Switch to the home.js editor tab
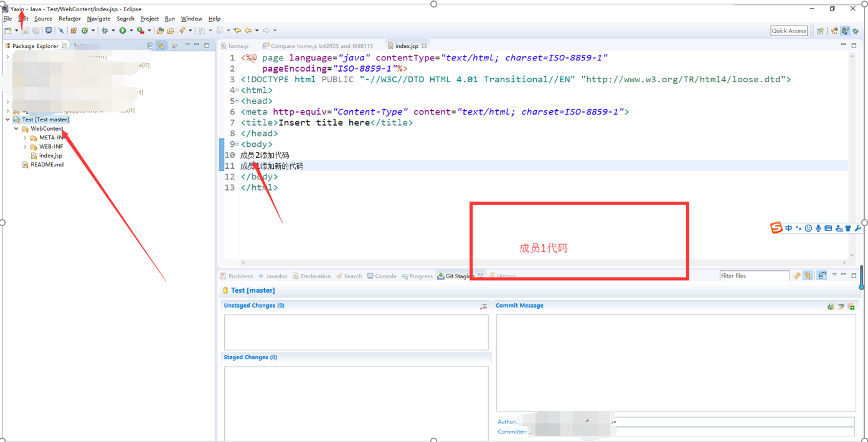 click(234, 45)
